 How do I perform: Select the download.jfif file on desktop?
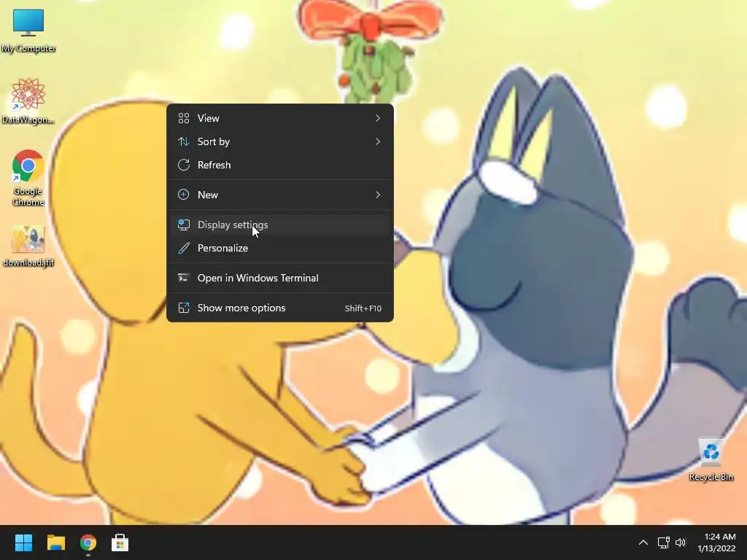pyautogui.click(x=28, y=246)
